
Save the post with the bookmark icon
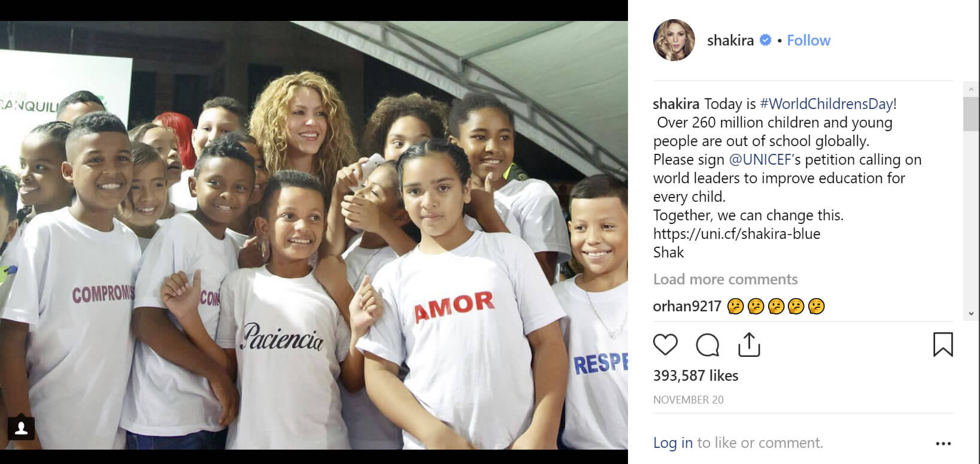click(943, 345)
